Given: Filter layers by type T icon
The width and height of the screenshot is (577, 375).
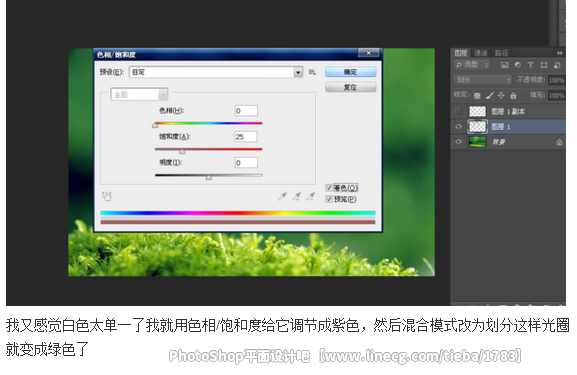Looking at the screenshot, I should (x=530, y=65).
